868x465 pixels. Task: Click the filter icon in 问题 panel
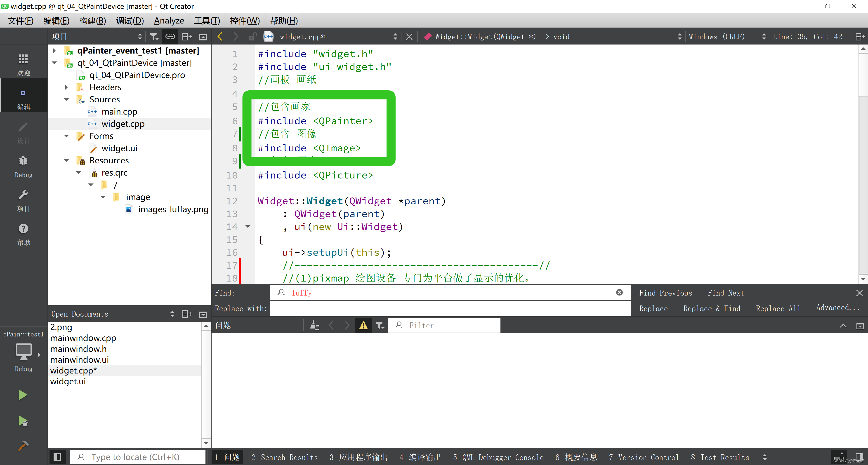380,325
